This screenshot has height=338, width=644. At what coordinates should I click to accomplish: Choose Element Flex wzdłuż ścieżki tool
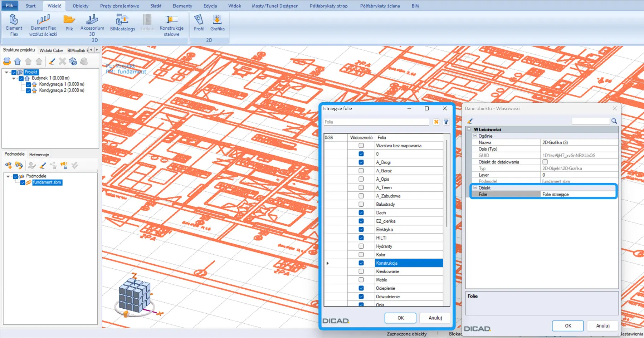pyautogui.click(x=43, y=25)
